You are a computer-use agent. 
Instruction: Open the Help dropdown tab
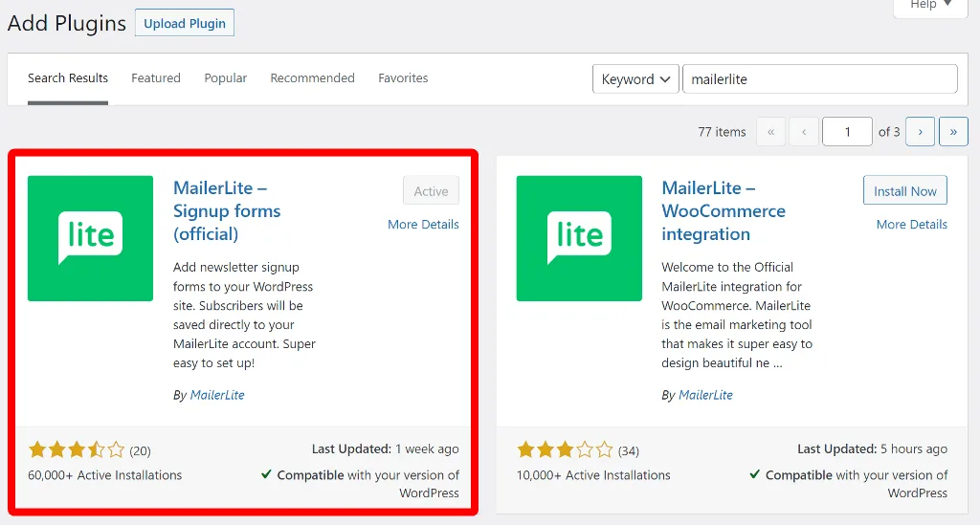click(x=930, y=7)
